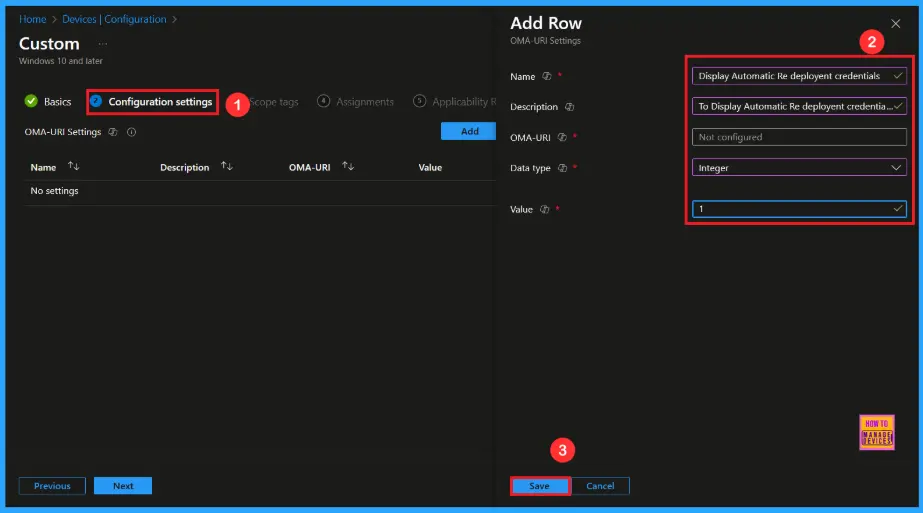Screen dimensions: 923x513
Task: Sort table by Name column
Action: (x=73, y=167)
